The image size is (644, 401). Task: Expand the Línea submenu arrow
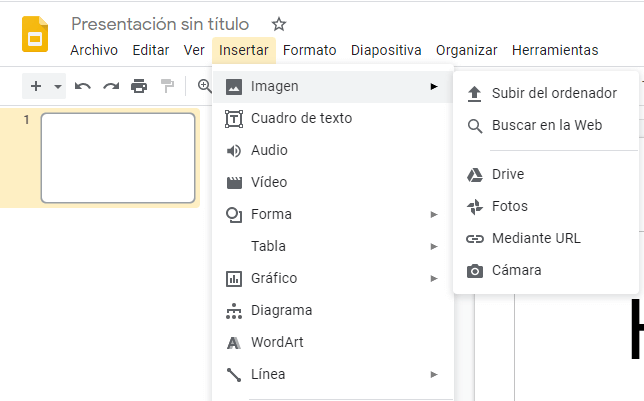pyautogui.click(x=434, y=375)
